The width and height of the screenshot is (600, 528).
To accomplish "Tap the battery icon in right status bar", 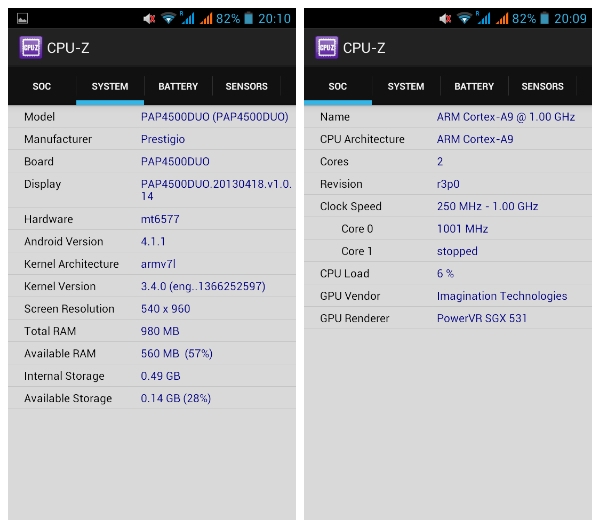I will click(x=545, y=18).
